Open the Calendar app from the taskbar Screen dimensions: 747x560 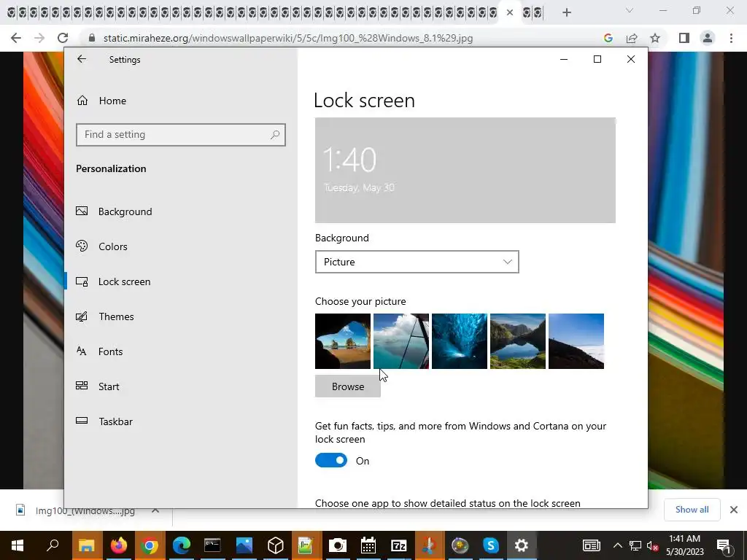(x=368, y=545)
